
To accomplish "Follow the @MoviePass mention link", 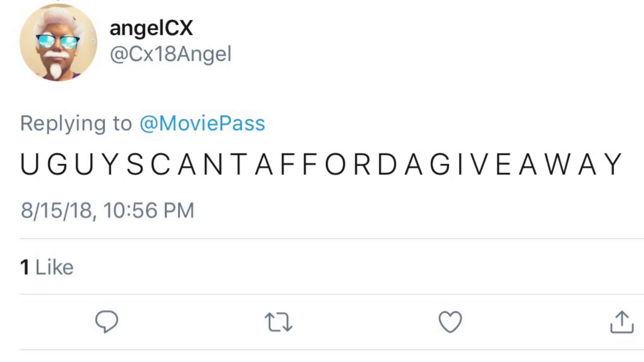I will 202,123.
